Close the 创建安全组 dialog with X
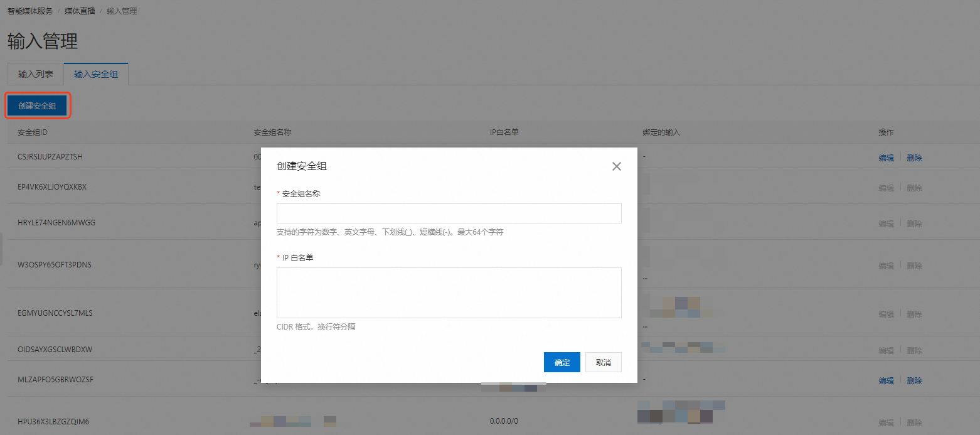 click(616, 166)
